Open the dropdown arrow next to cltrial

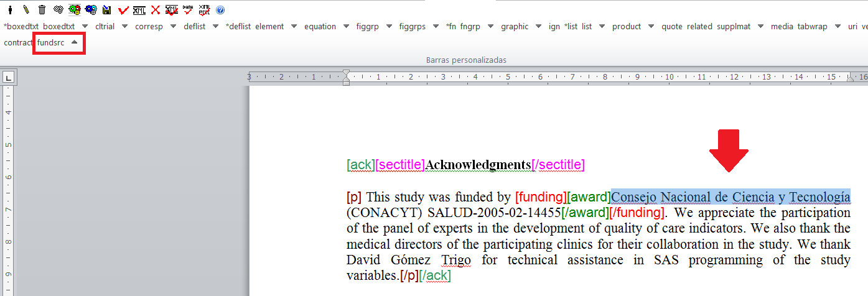click(x=124, y=27)
